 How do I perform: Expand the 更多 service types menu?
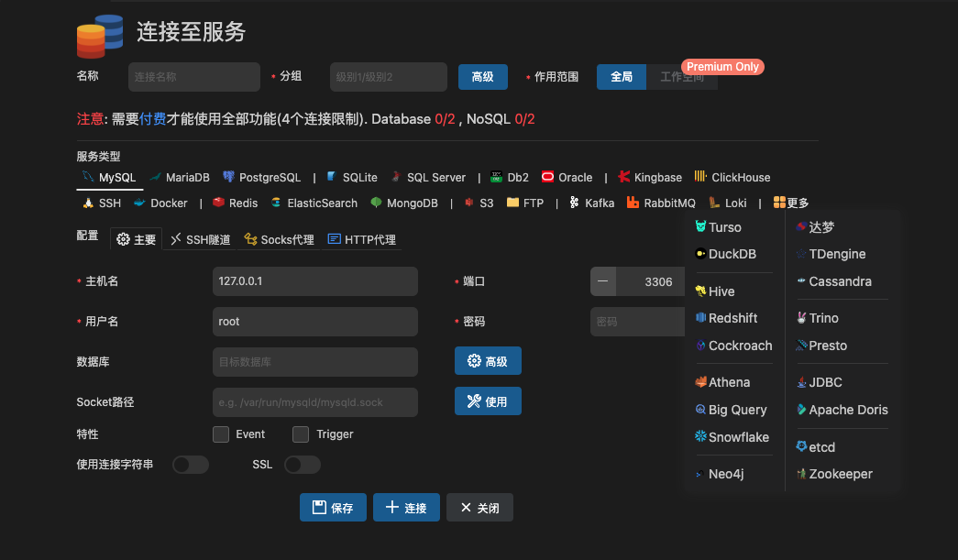click(x=790, y=203)
